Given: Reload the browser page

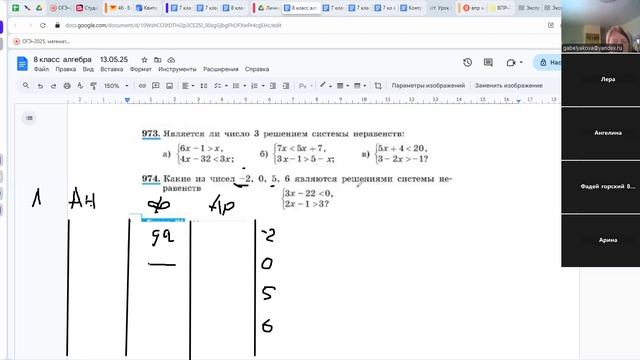Looking at the screenshot, I should click(43, 25).
